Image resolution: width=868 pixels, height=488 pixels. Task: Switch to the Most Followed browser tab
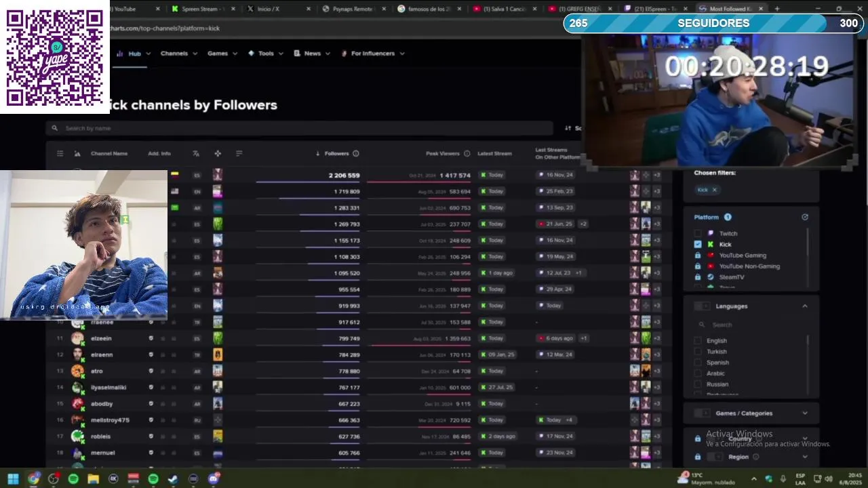click(x=731, y=9)
